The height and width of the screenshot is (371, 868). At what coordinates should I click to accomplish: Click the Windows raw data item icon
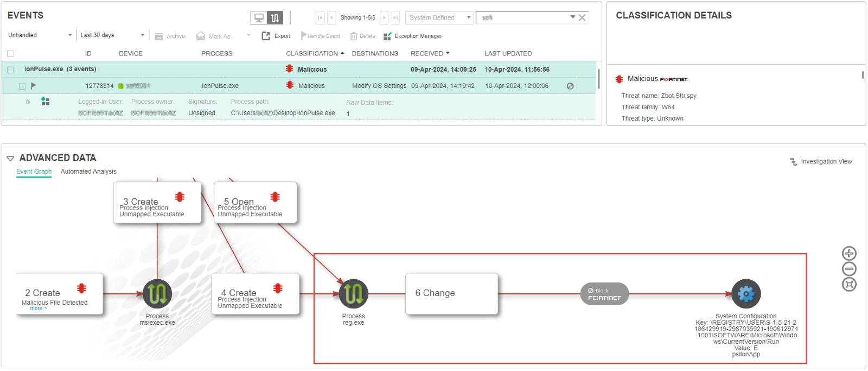(x=46, y=102)
